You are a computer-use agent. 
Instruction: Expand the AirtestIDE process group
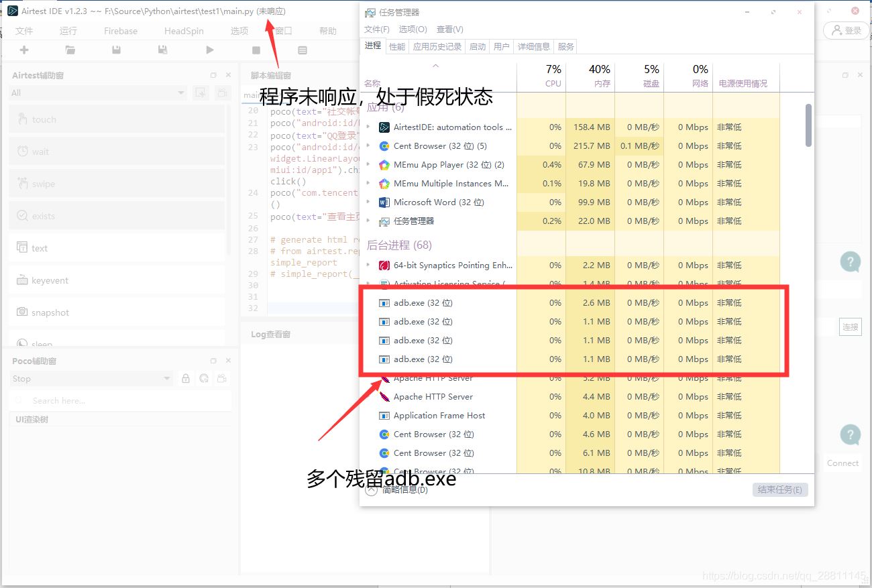(x=368, y=127)
